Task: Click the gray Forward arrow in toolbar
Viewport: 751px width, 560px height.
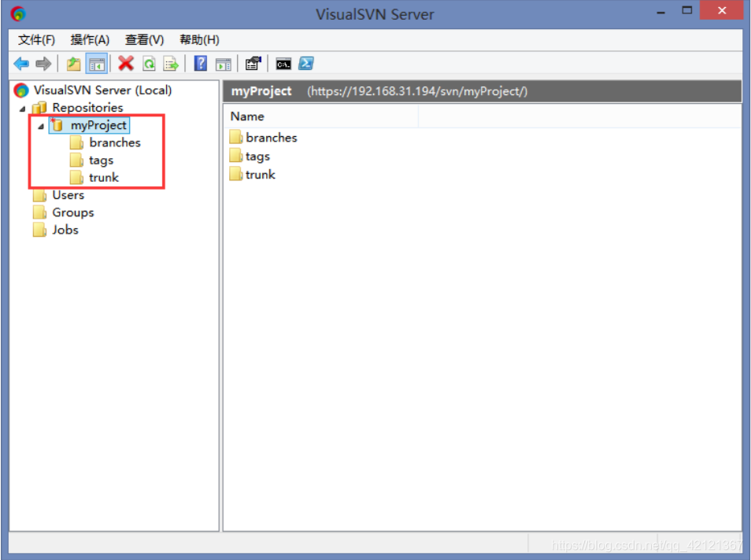Action: click(43, 63)
